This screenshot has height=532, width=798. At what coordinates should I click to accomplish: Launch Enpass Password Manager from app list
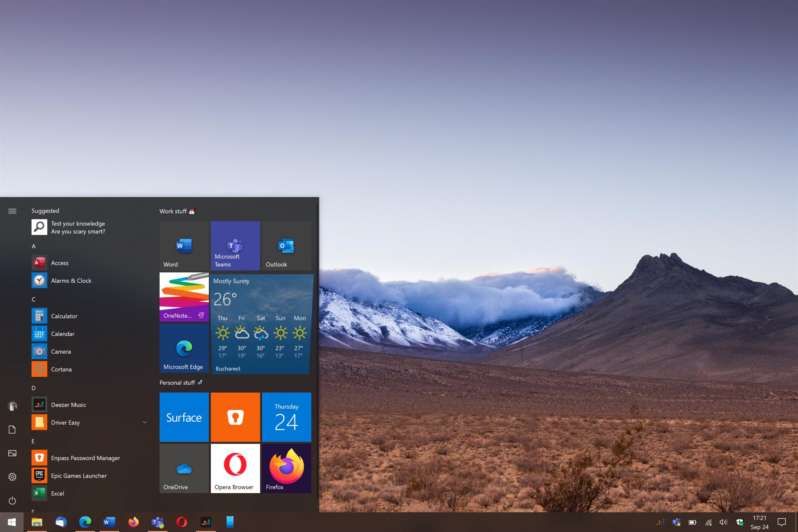[x=90, y=458]
